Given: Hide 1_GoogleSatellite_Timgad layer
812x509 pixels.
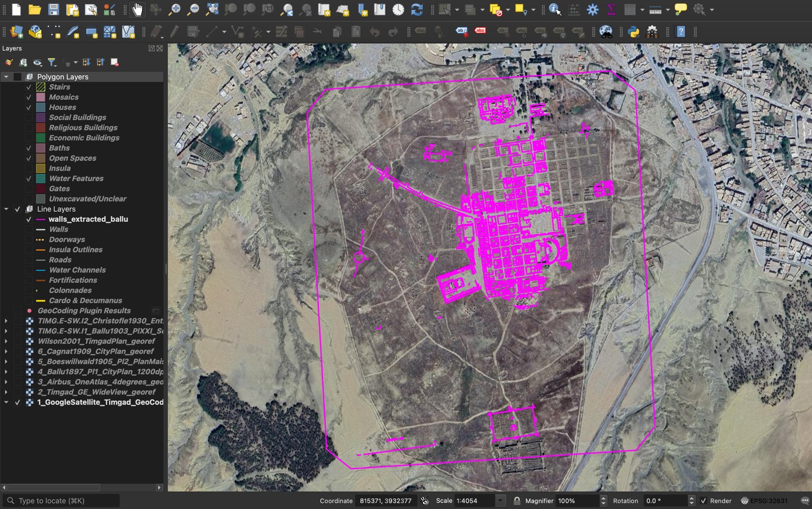Looking at the screenshot, I should tap(18, 402).
